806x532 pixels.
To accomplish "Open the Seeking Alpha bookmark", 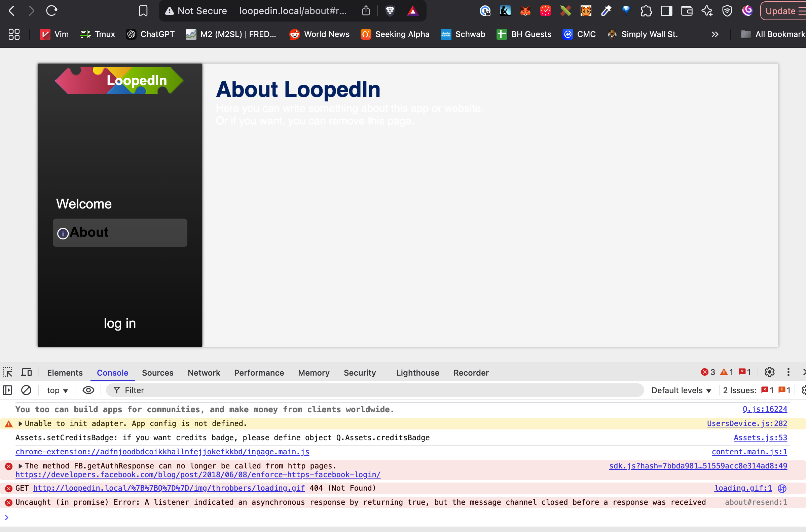I will pos(395,34).
